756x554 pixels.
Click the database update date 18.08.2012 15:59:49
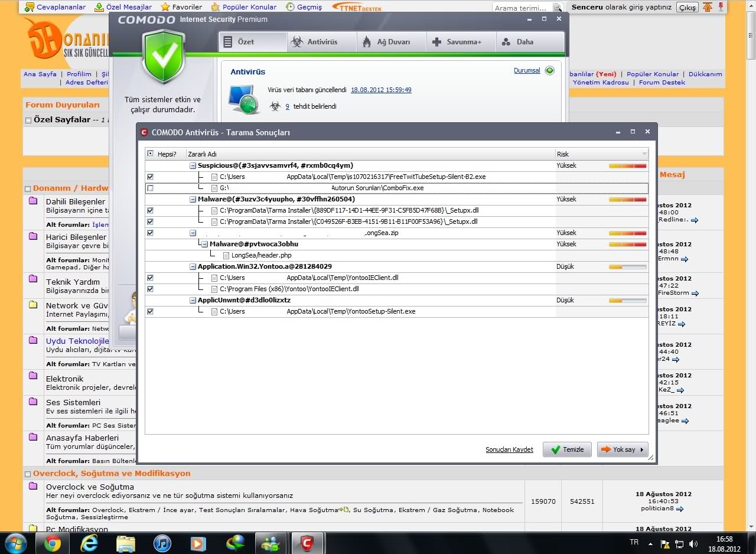click(x=381, y=90)
